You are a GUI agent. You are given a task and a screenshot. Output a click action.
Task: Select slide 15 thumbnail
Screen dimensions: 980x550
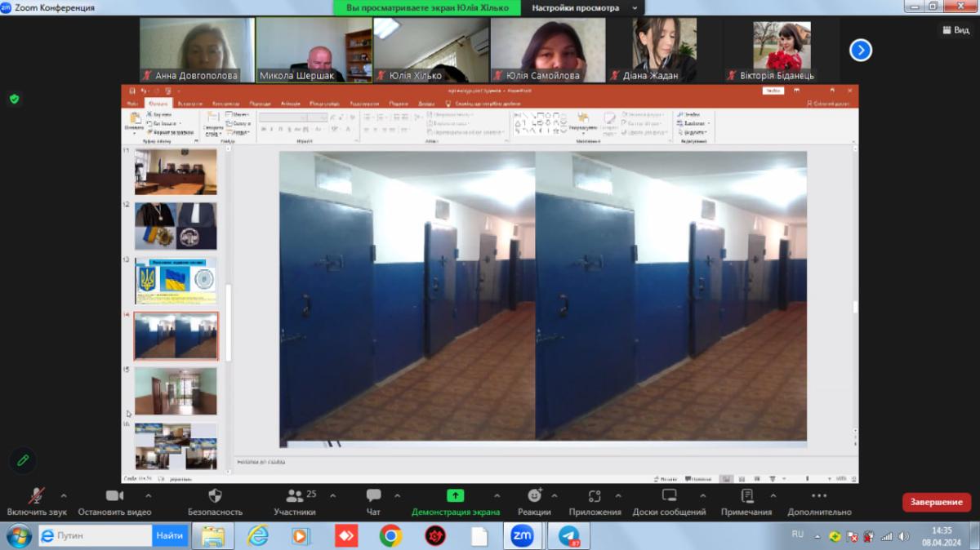coord(176,391)
